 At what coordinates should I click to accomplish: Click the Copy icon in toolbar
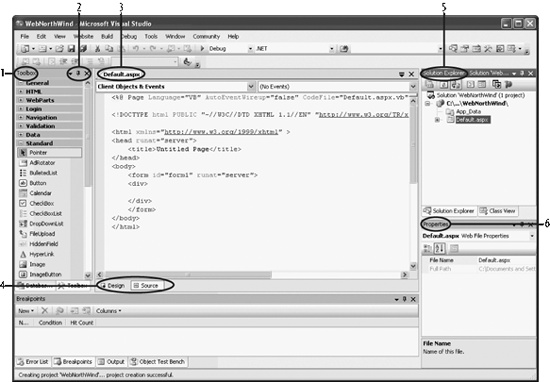pyautogui.click(x=109, y=49)
